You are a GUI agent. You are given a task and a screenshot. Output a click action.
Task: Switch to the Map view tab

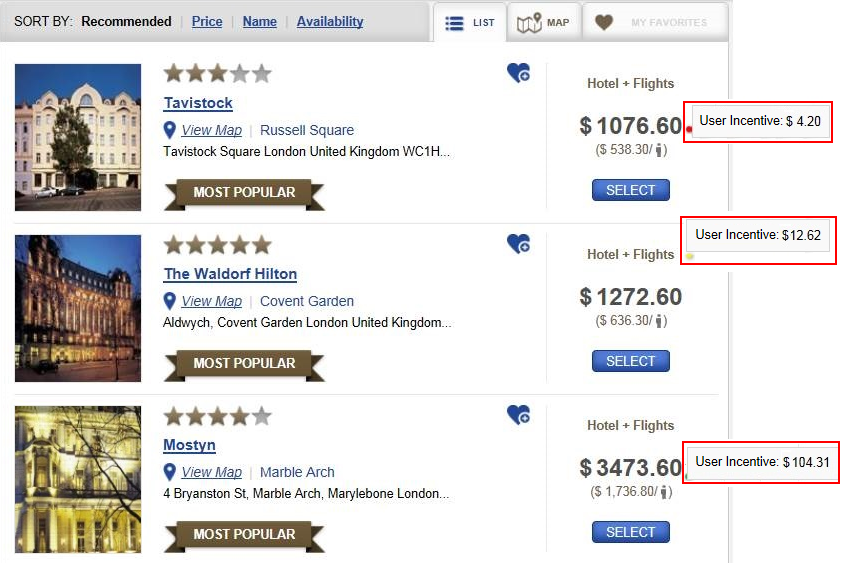coord(543,23)
